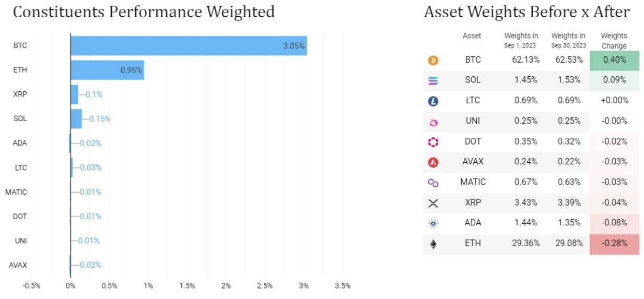Click the BTC 3.05% bar
The height and width of the screenshot is (299, 644).
pyautogui.click(x=188, y=45)
